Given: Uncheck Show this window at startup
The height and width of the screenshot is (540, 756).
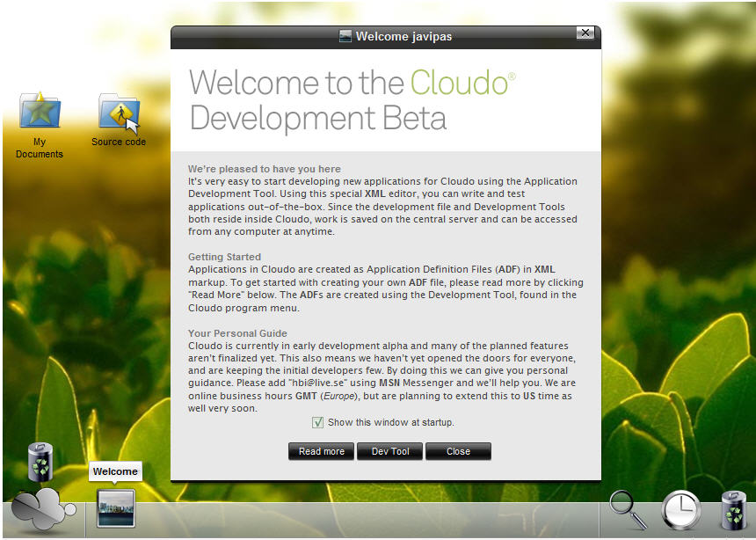Looking at the screenshot, I should [x=317, y=423].
